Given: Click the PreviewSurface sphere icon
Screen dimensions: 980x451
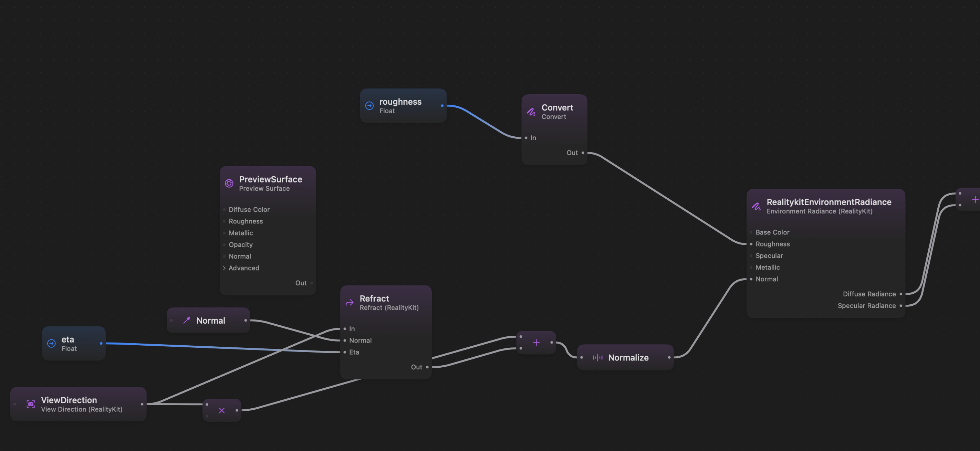Looking at the screenshot, I should pyautogui.click(x=229, y=183).
